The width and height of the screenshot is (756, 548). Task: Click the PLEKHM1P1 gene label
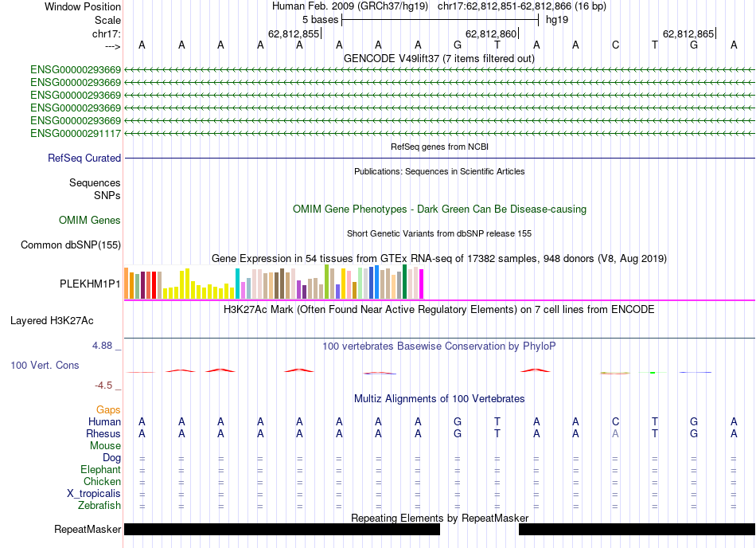(x=90, y=284)
